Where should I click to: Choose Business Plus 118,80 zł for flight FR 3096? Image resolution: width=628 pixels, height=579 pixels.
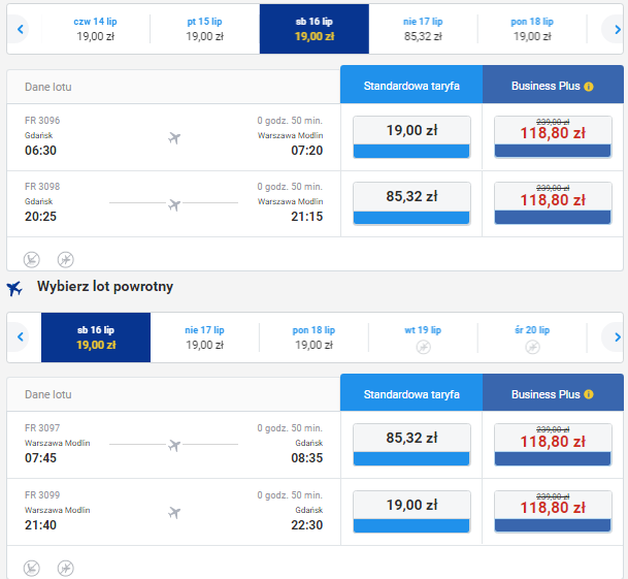tap(553, 136)
